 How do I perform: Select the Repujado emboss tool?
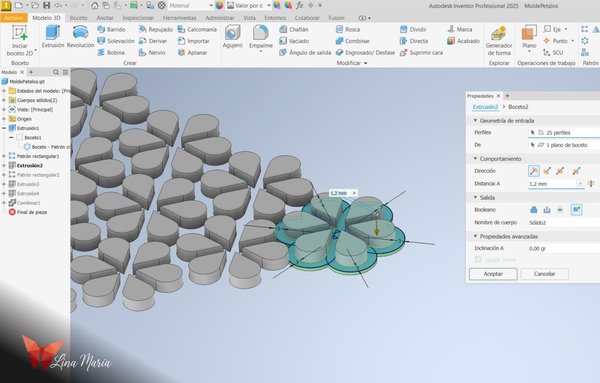click(x=156, y=29)
